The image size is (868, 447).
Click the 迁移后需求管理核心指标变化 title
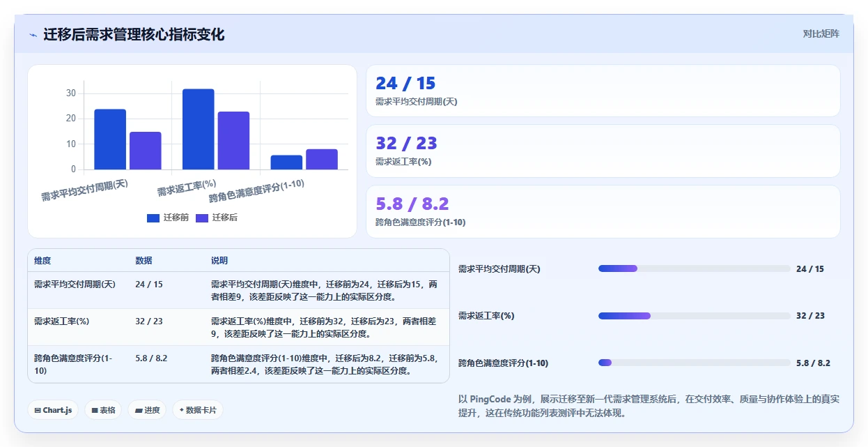[134, 35]
